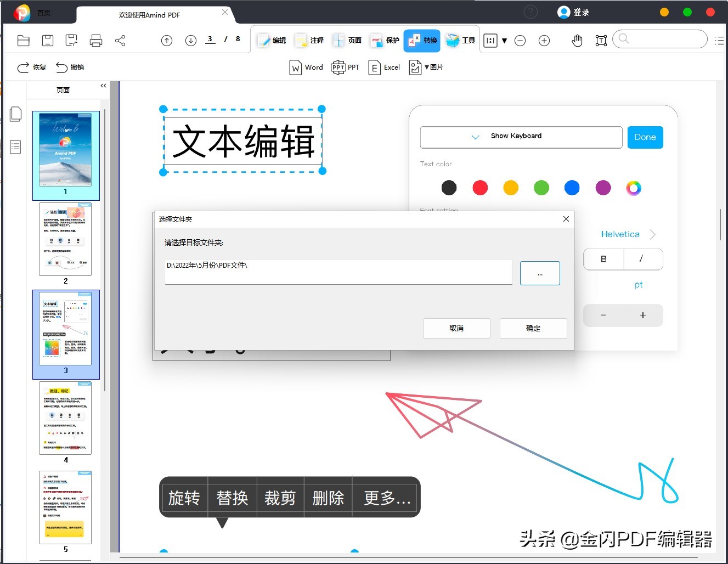This screenshot has width=728, height=564.
Task: Click the target folder path field
Action: click(338, 272)
